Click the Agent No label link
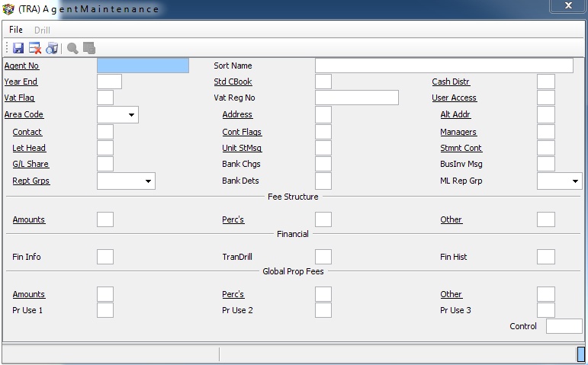This screenshot has width=588, height=365. pos(21,66)
